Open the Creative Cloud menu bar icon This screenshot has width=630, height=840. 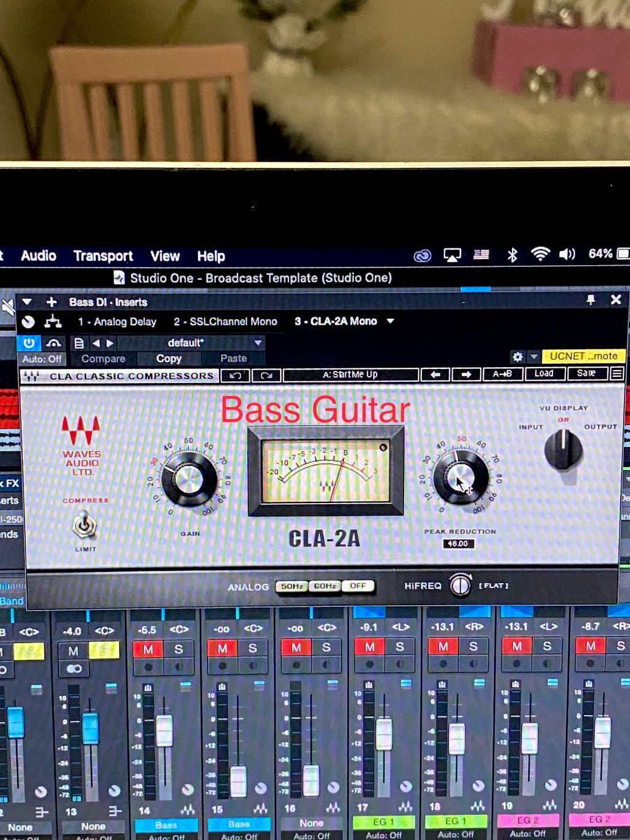423,255
